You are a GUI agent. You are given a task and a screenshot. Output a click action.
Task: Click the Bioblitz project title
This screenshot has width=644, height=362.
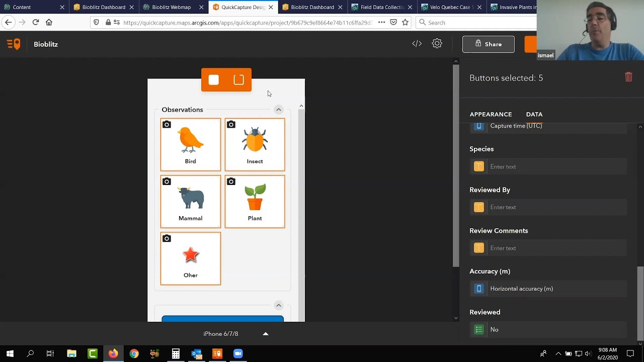coord(46,44)
